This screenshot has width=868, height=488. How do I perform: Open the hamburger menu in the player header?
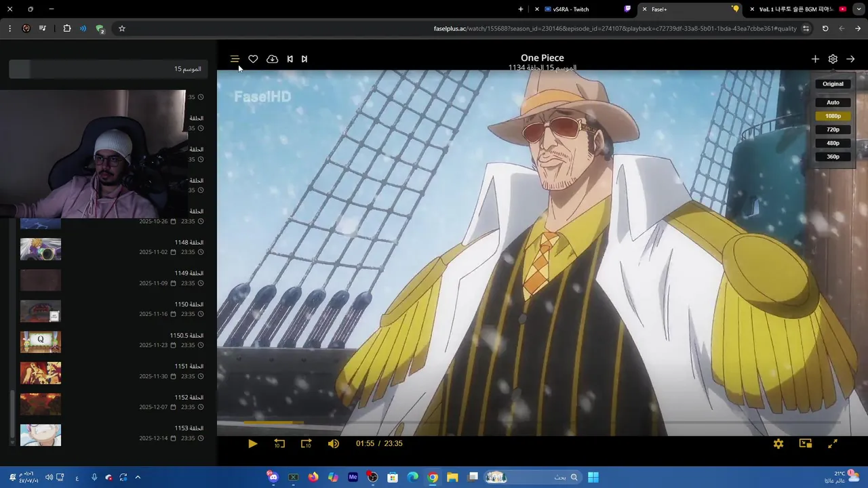[x=235, y=59]
